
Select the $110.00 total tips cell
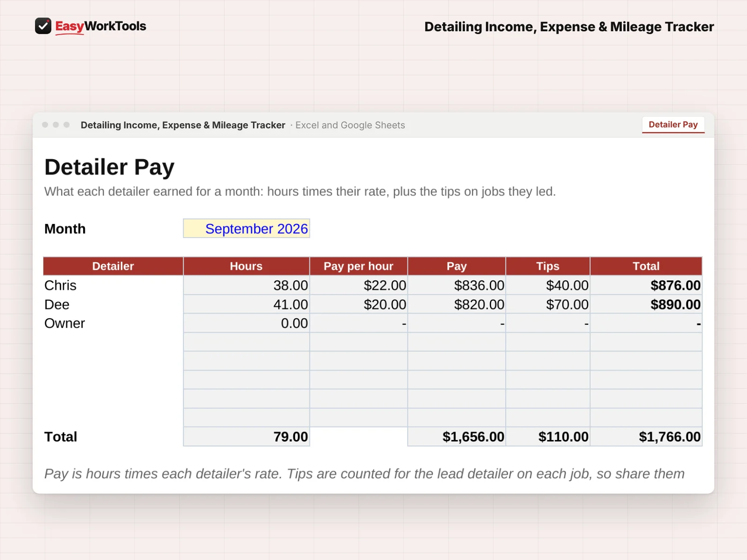[548, 437]
